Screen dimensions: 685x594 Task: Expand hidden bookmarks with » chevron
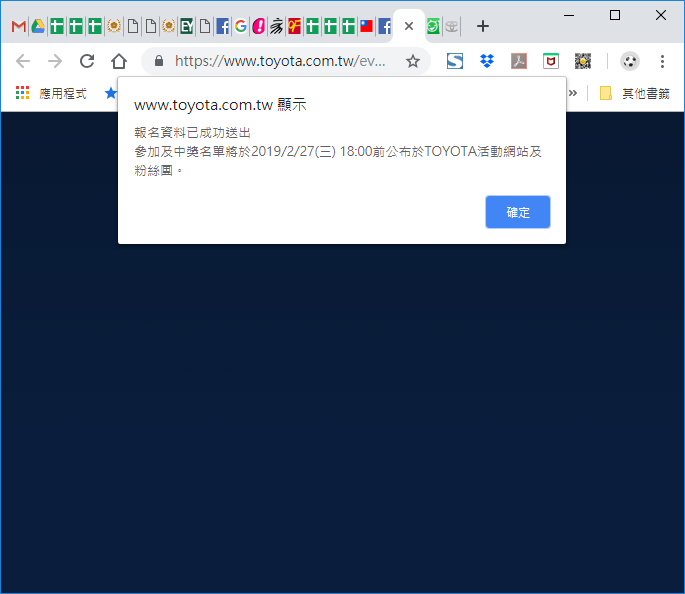573,93
